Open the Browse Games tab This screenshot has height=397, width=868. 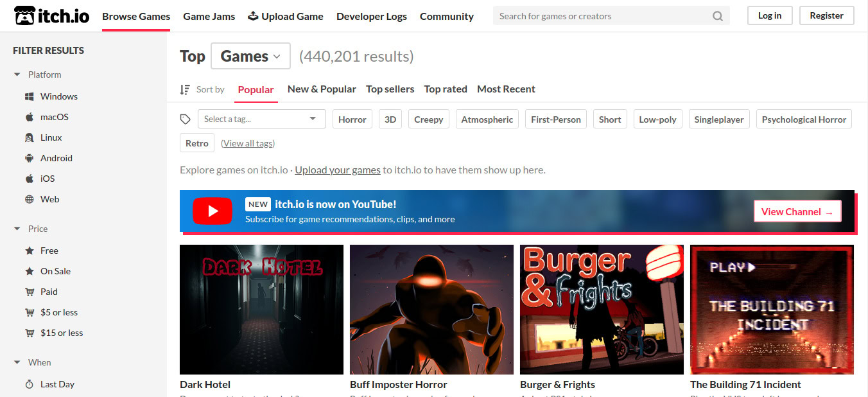pos(136,16)
